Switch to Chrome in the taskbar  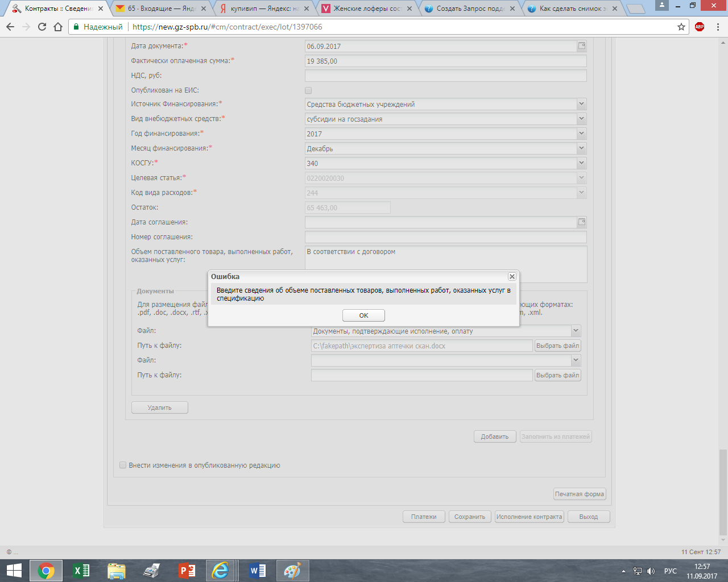tap(46, 571)
